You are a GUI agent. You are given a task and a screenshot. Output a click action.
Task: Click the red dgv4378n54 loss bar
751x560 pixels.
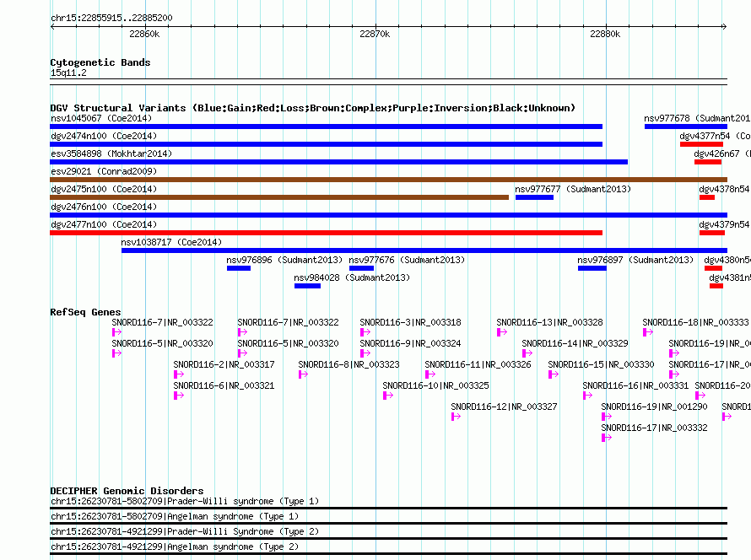707,197
